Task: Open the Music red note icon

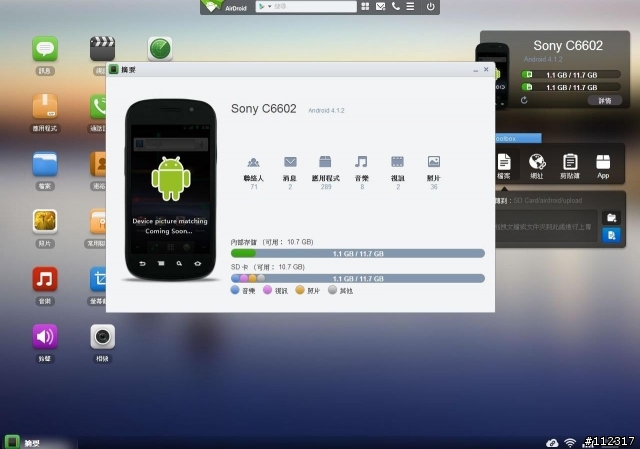Action: point(45,279)
